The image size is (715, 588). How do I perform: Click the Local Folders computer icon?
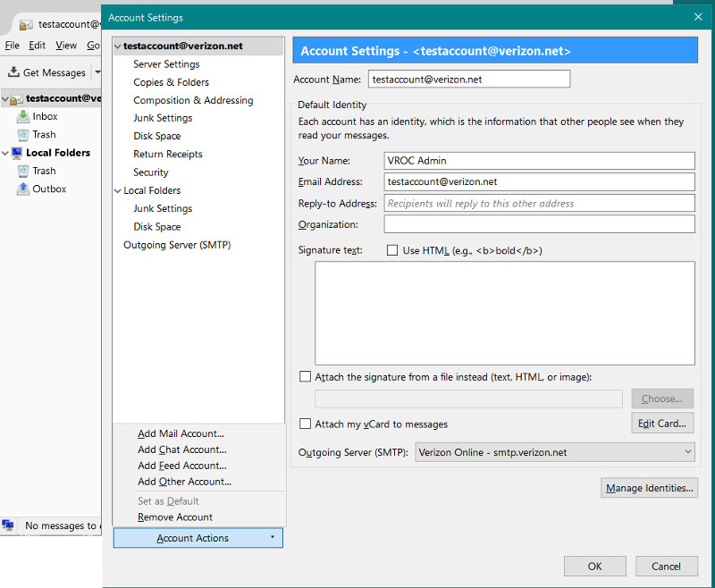tap(17, 153)
